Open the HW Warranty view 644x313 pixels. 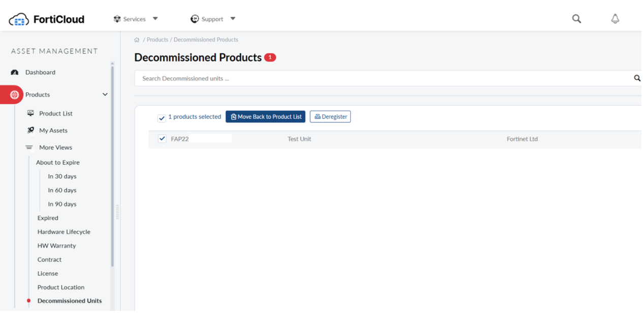click(x=56, y=245)
